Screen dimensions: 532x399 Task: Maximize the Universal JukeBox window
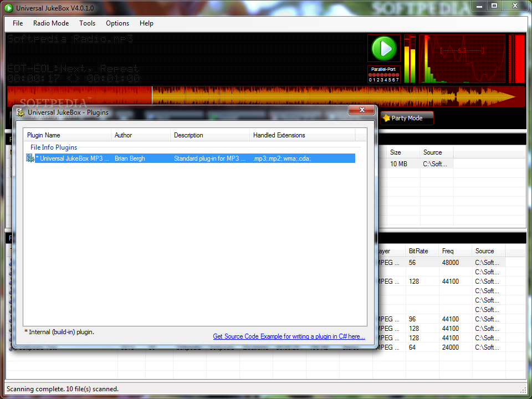tap(494, 6)
